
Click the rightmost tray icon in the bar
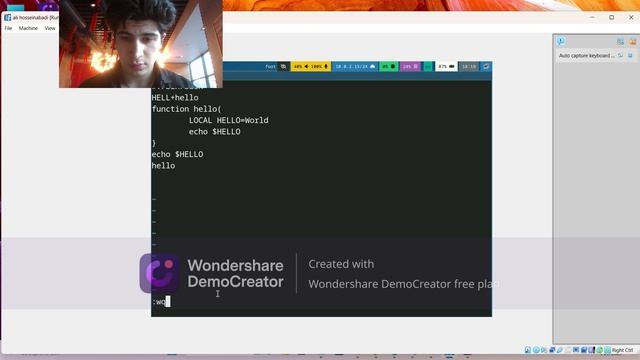(x=486, y=67)
